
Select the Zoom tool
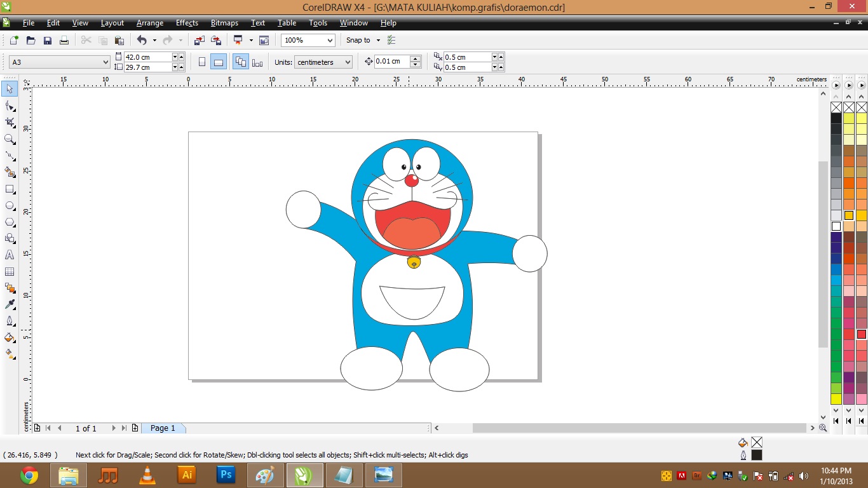tap(10, 139)
